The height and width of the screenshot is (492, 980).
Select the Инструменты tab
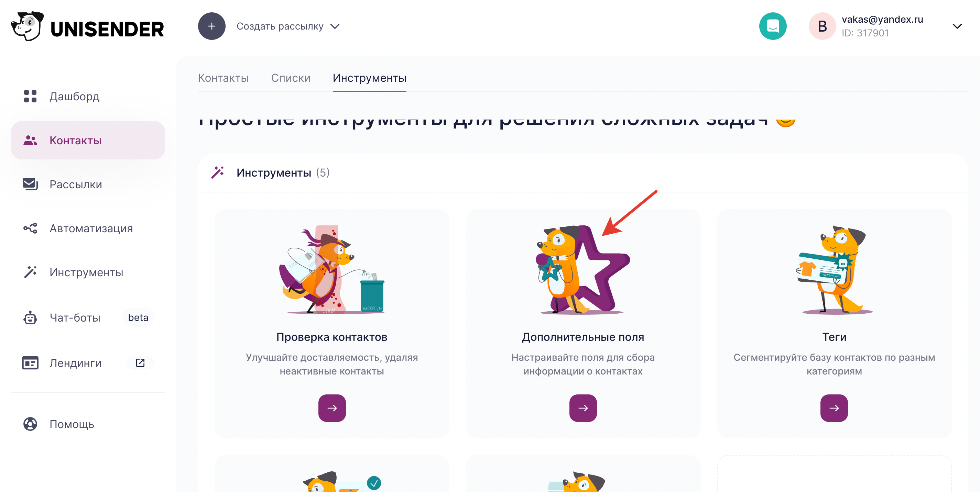(x=369, y=78)
